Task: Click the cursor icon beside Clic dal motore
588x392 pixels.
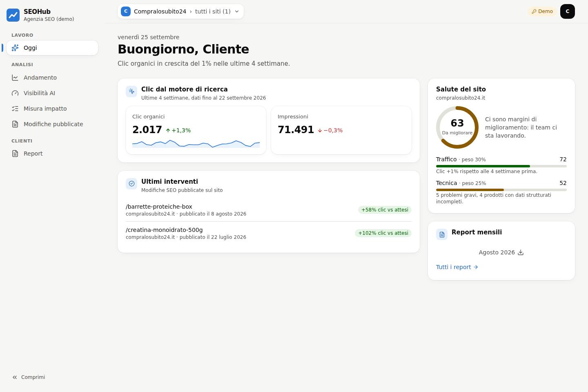Action: 131,91
